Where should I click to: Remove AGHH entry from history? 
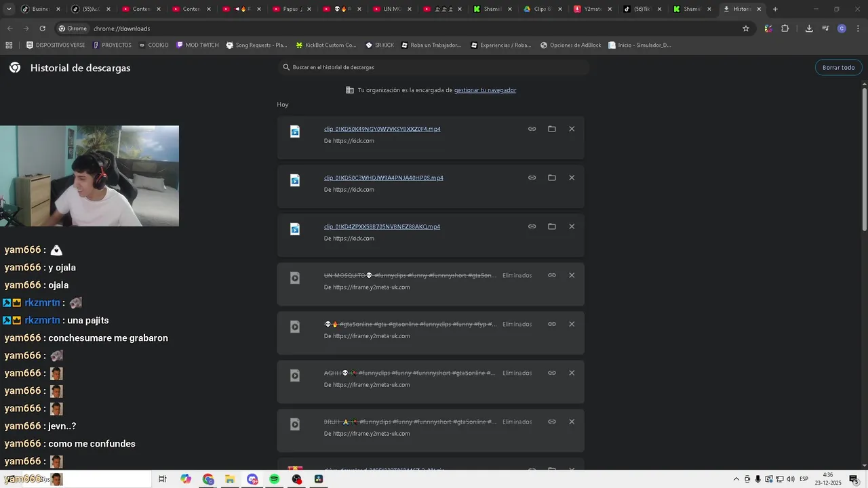(x=572, y=373)
